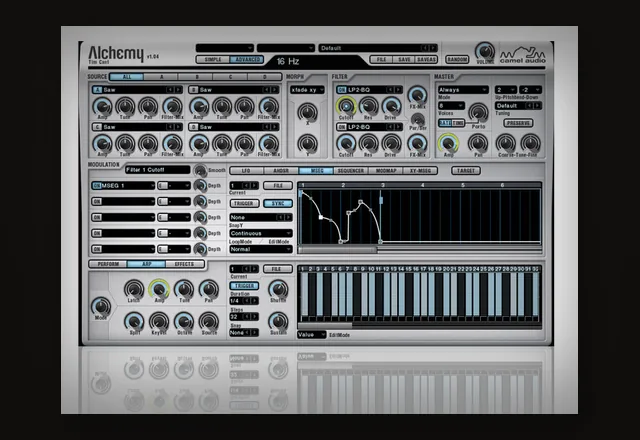The height and width of the screenshot is (440, 640).
Task: Click next arrow on Arp Snap None
Action: coord(254,333)
